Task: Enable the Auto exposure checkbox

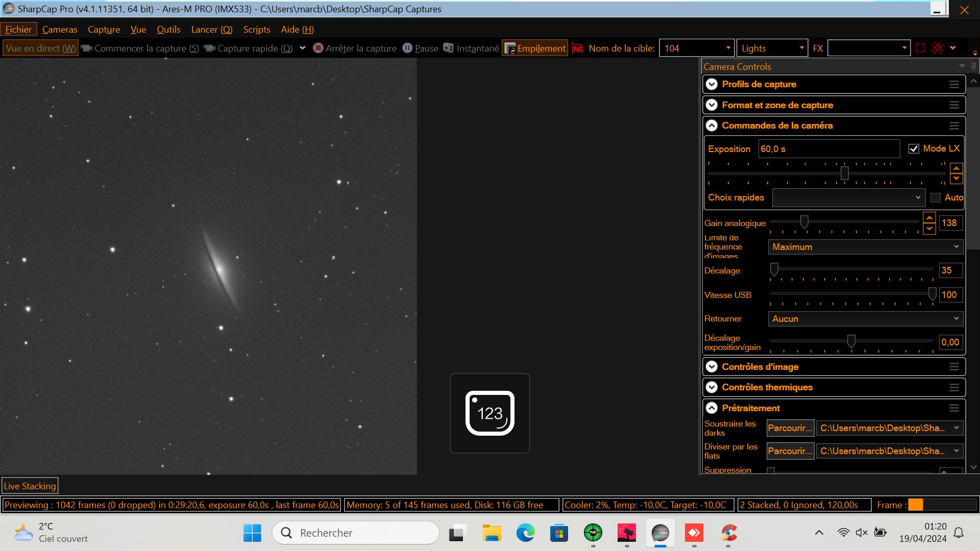Action: [935, 197]
